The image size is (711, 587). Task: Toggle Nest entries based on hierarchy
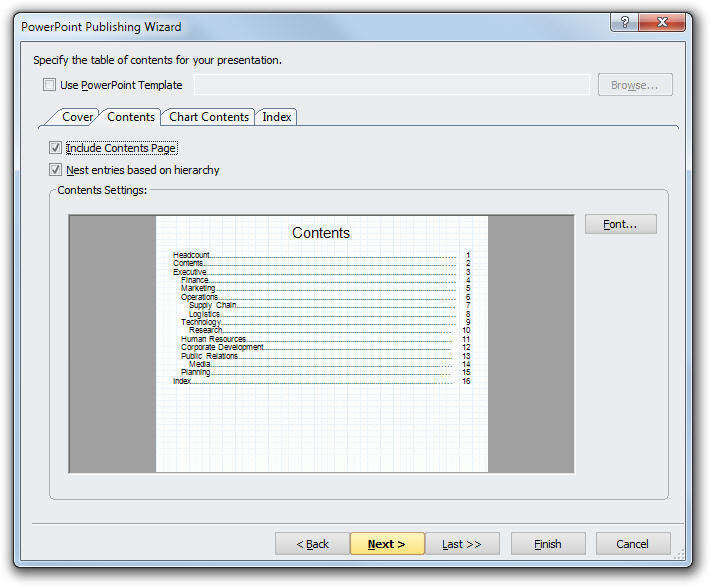tap(55, 170)
